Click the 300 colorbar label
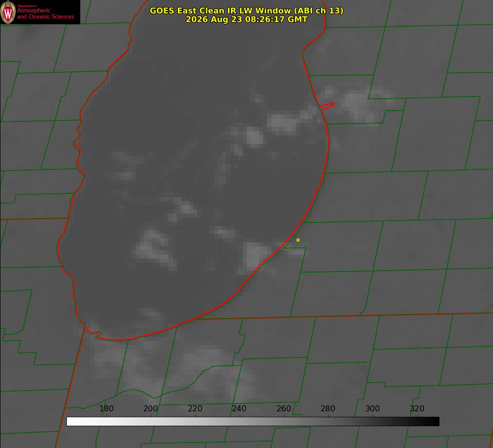The image size is (493, 448). tap(373, 408)
